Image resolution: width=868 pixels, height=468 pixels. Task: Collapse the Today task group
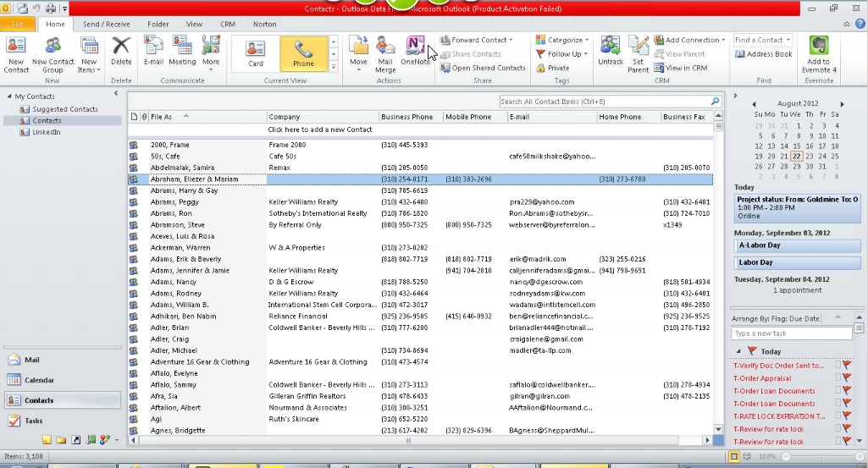tap(738, 351)
